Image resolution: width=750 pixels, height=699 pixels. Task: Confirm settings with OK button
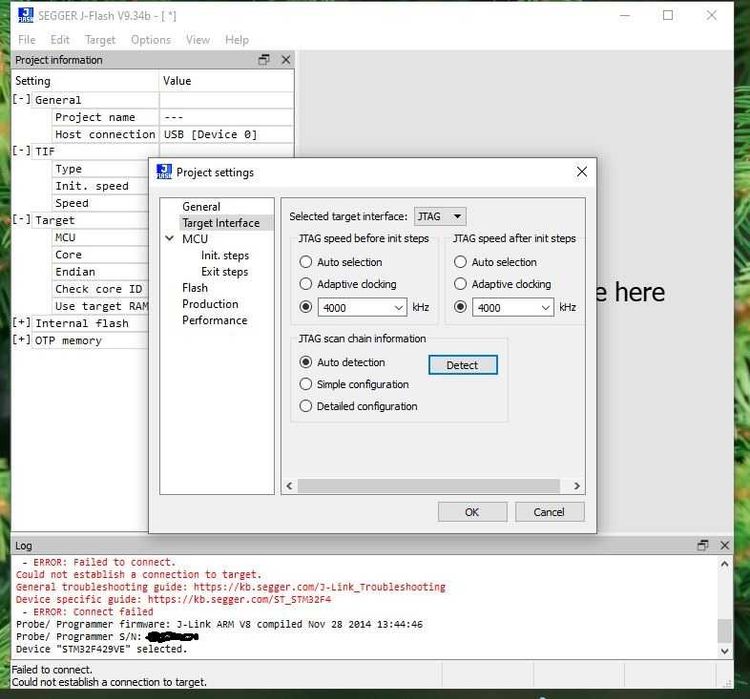pos(472,512)
